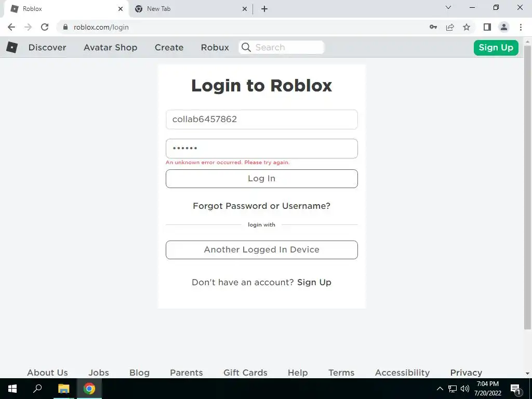This screenshot has height=399, width=532.
Task: Click the browser forward arrow
Action: click(28, 27)
